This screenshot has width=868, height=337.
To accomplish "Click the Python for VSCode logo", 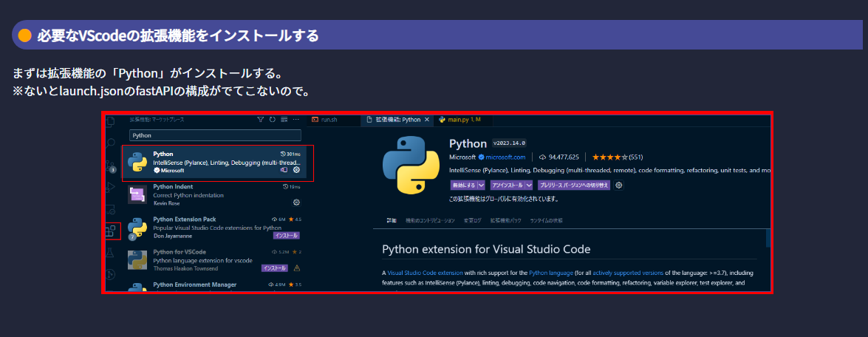I will [x=137, y=260].
